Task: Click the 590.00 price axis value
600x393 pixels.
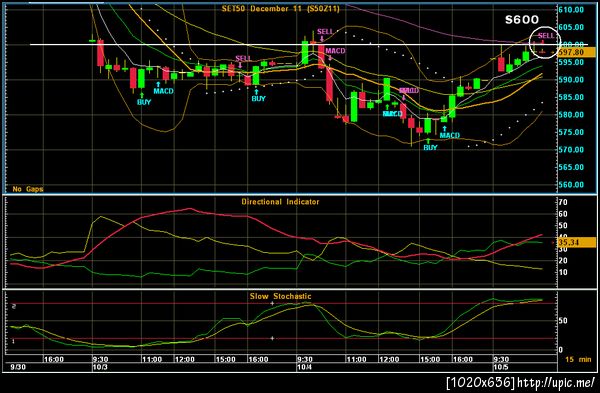Action: click(x=571, y=80)
